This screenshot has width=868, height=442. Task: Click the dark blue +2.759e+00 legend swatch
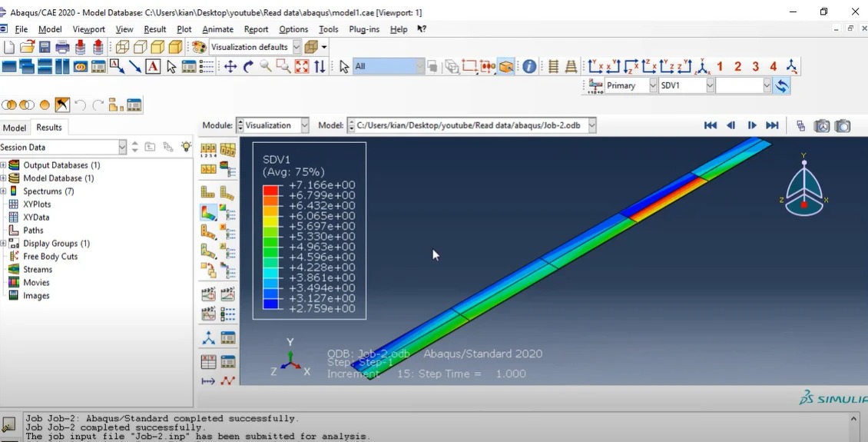click(270, 304)
